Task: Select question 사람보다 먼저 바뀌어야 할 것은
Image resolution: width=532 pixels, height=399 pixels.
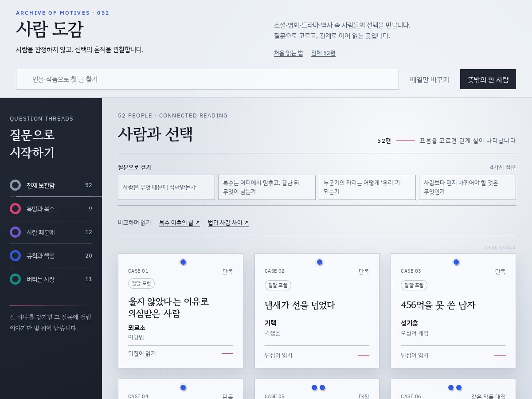Action: tap(467, 187)
